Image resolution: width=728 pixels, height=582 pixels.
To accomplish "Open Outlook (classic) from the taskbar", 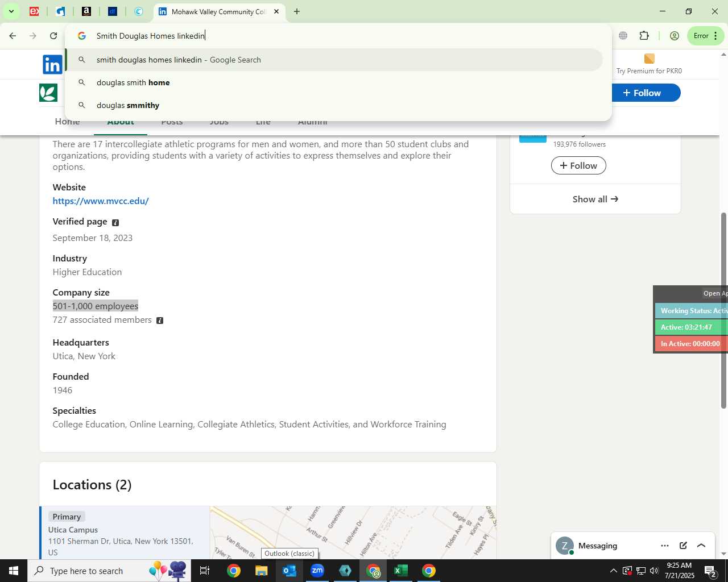I will coord(289,571).
